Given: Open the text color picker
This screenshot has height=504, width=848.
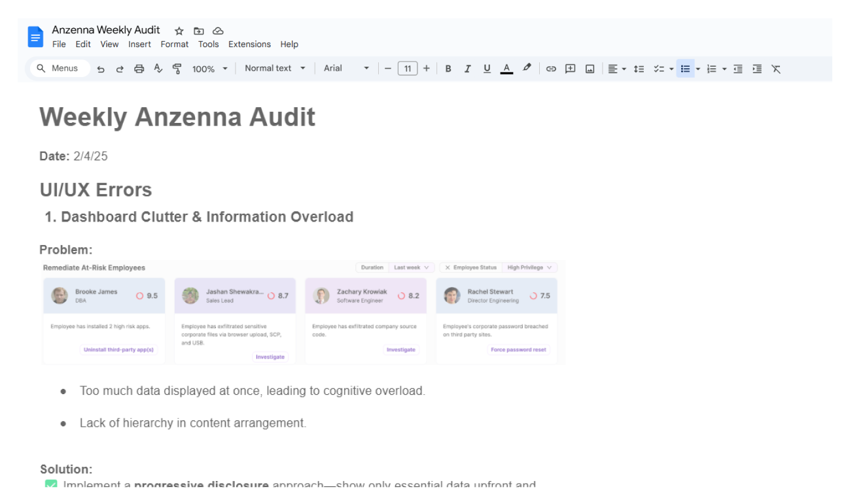Looking at the screenshot, I should point(506,69).
